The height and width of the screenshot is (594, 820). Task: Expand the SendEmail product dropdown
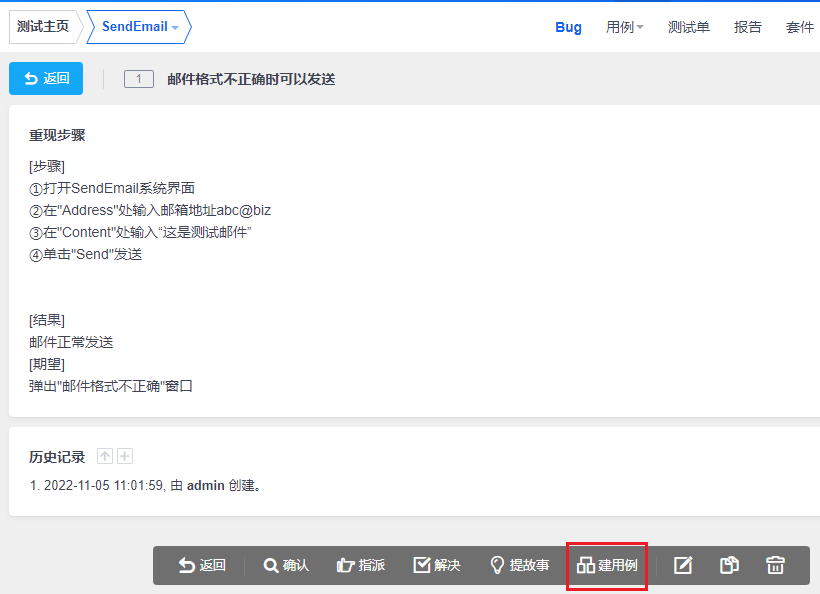139,27
